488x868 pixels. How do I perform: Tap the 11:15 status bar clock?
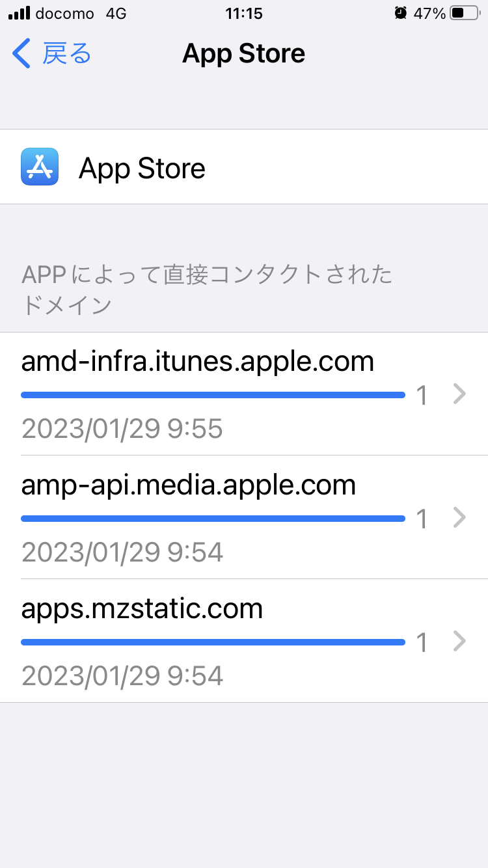click(243, 13)
